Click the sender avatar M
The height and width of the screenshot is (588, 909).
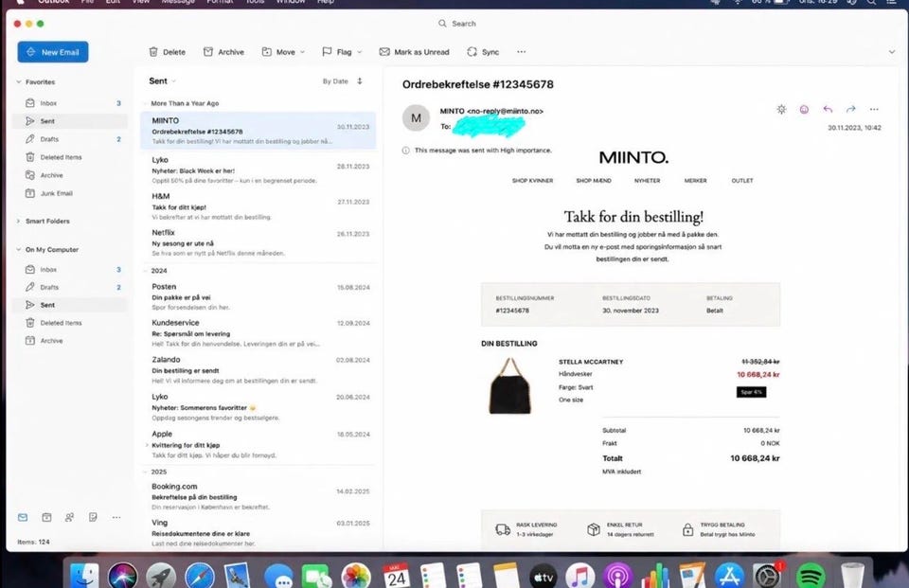click(x=417, y=118)
